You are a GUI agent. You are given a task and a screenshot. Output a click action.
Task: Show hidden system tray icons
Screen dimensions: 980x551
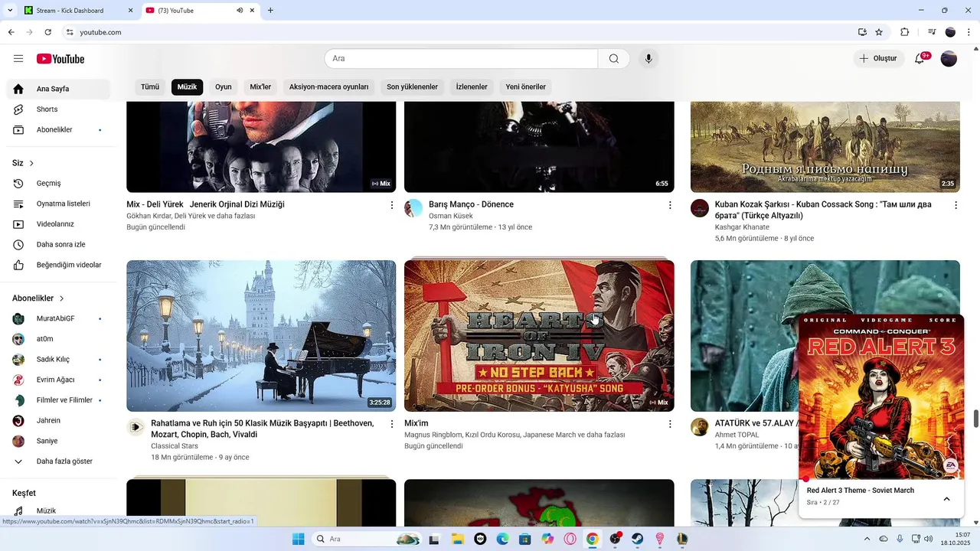pos(867,539)
